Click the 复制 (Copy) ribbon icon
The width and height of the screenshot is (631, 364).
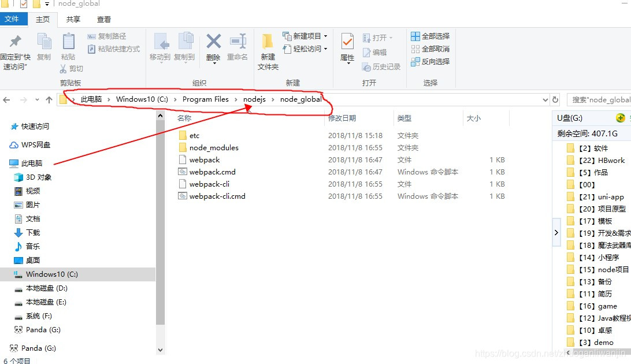click(x=44, y=42)
